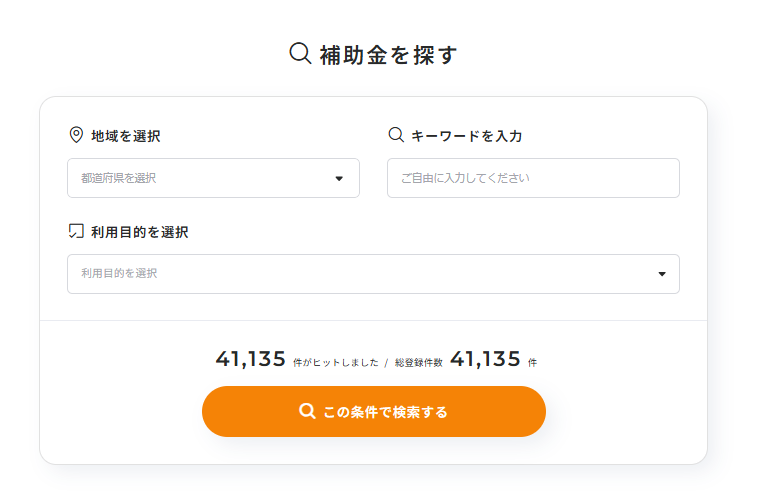
Task: Click the キーワードを入力 label
Action: (x=467, y=136)
